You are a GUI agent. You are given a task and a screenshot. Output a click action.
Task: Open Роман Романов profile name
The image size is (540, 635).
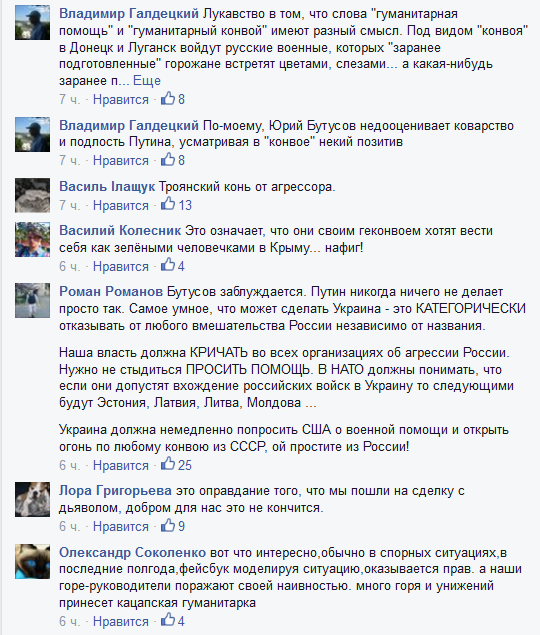tap(111, 292)
